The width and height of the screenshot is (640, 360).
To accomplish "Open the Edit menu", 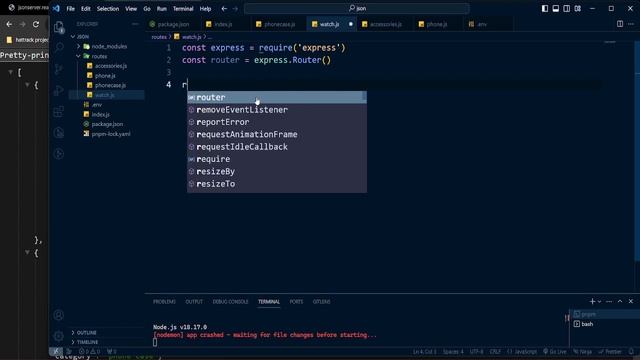I will 86,9.
